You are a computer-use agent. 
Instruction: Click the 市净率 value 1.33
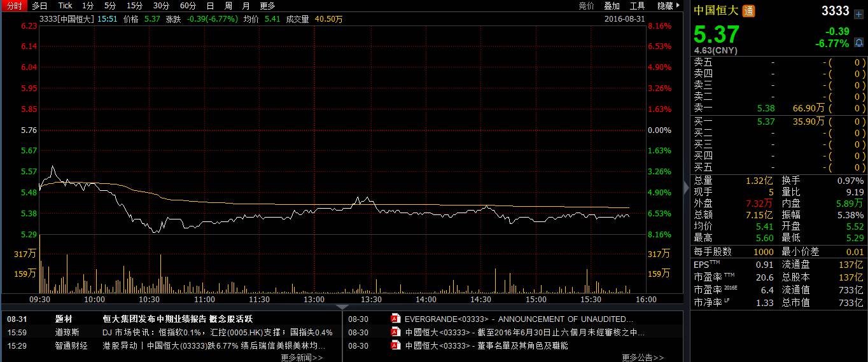point(765,302)
